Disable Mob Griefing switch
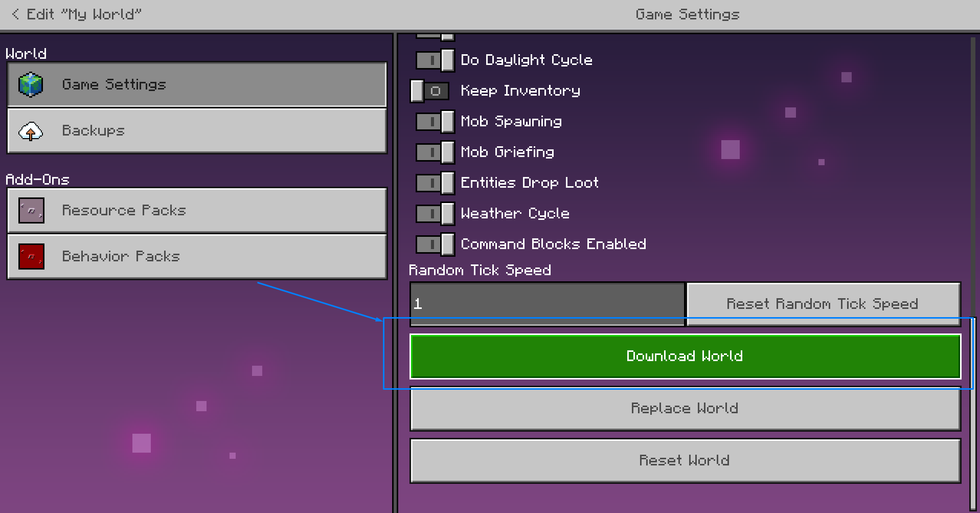The width and height of the screenshot is (980, 513). click(x=435, y=152)
